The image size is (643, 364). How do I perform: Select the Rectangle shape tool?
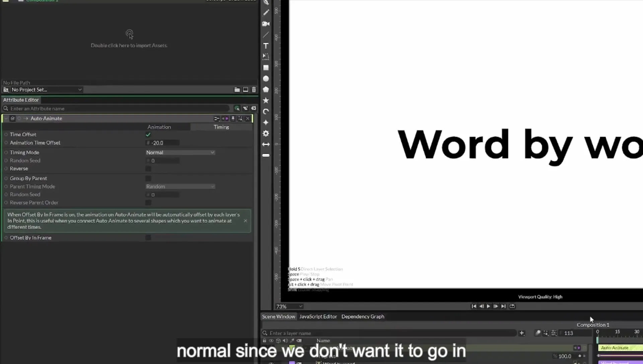pyautogui.click(x=266, y=68)
